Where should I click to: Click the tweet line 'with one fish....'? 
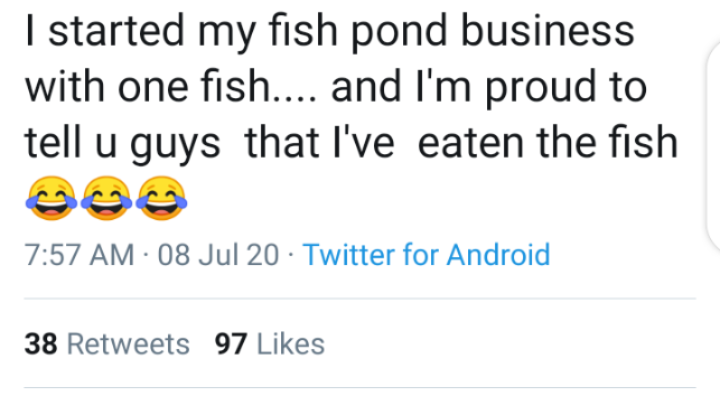336,88
